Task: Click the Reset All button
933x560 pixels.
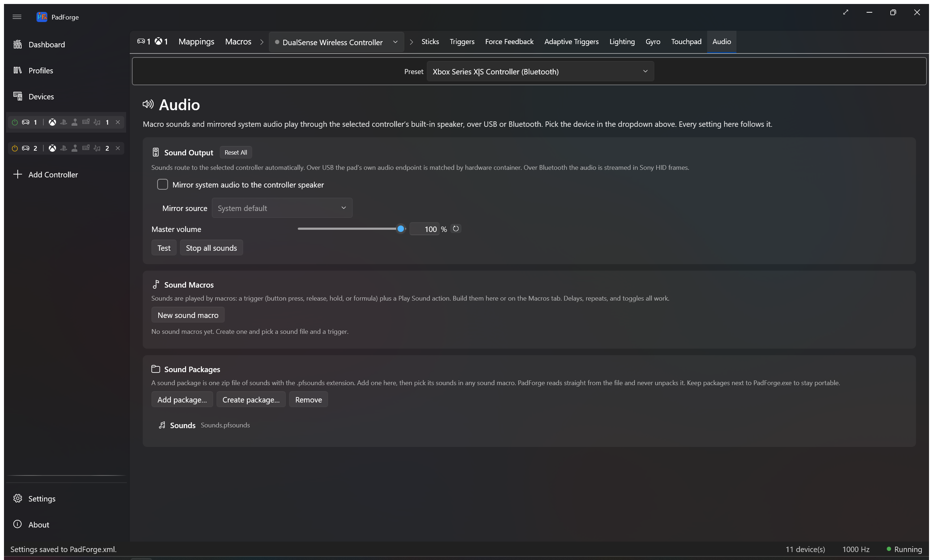Action: (236, 152)
